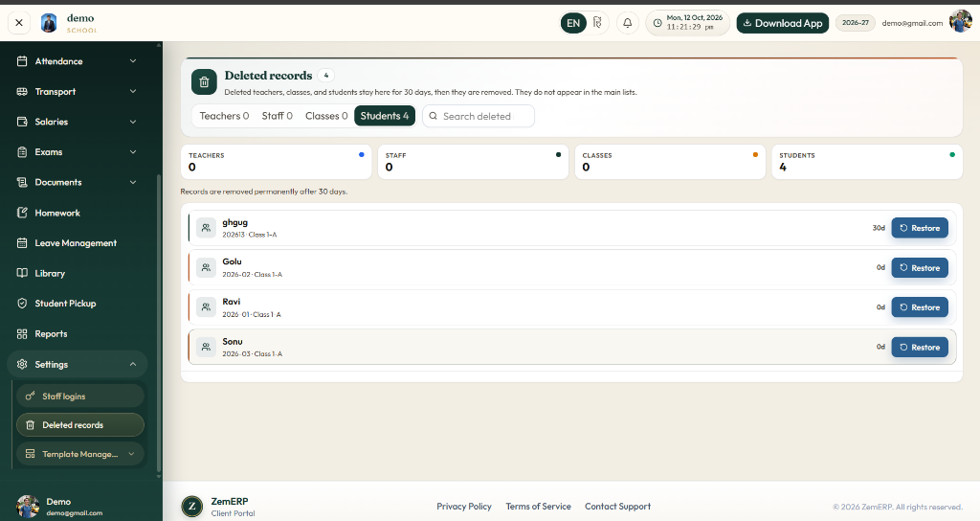Click the Reports grid icon
The image size is (980, 521).
[22, 334]
